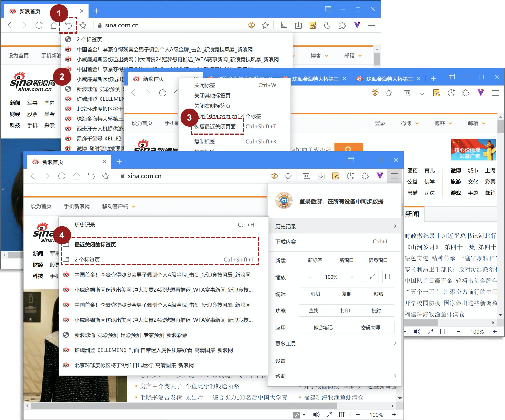Screen dimensions: 505x420
Task: Click fullscreen icon in zoom row
Action: pyautogui.click(x=373, y=277)
